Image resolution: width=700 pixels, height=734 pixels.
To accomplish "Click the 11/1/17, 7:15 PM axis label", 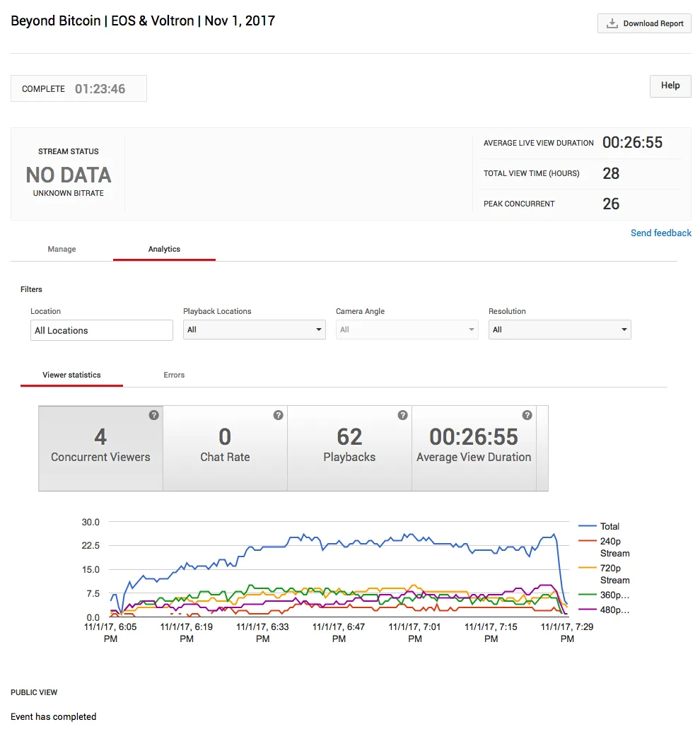I will pos(491,632).
